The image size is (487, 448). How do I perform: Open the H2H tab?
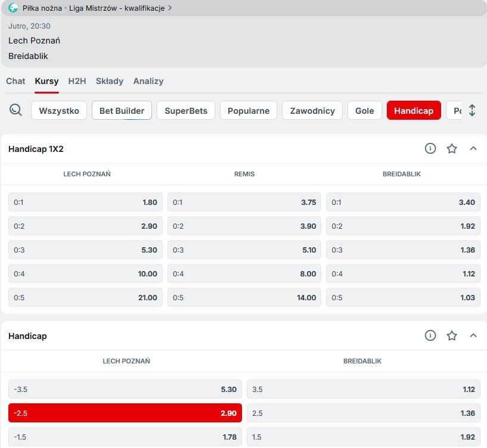tap(77, 81)
